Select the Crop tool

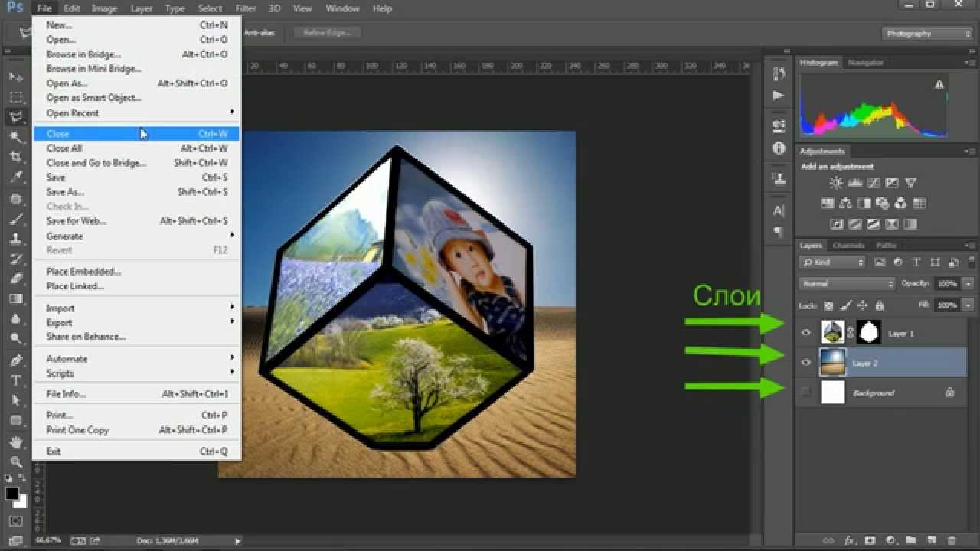pos(15,157)
